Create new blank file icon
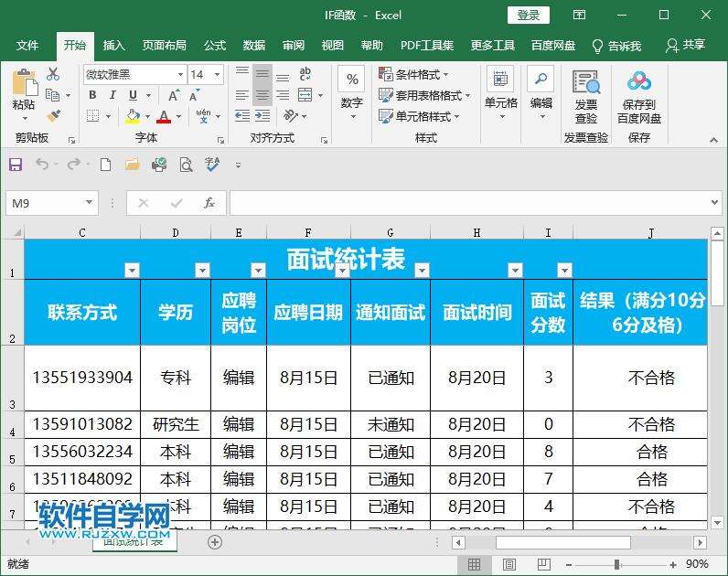The width and height of the screenshot is (728, 576). click(106, 165)
